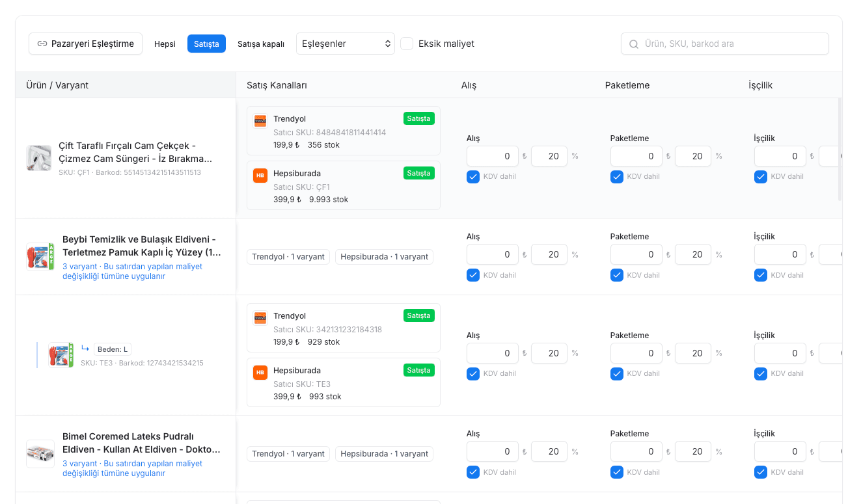Uncheck Alış KDV dahil for Çift Taraflı row
This screenshot has width=861, height=504.
point(473,176)
